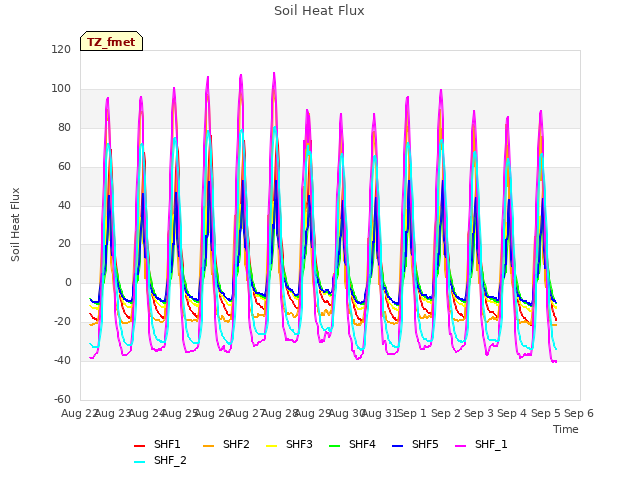The image size is (640, 480).
Task: Click the orange SHF2 legend swatch
Action: (208, 446)
